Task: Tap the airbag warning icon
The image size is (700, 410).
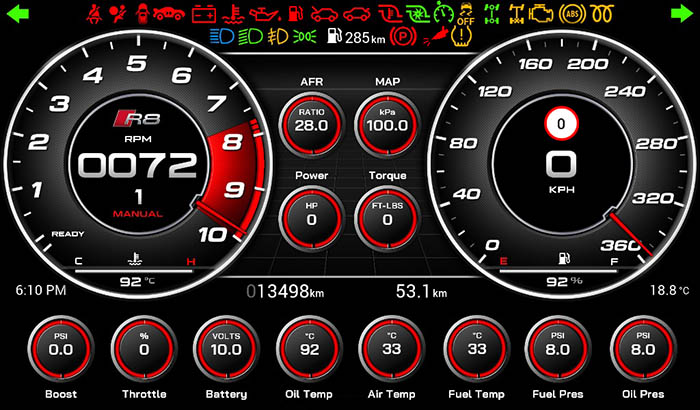Action: (x=118, y=14)
